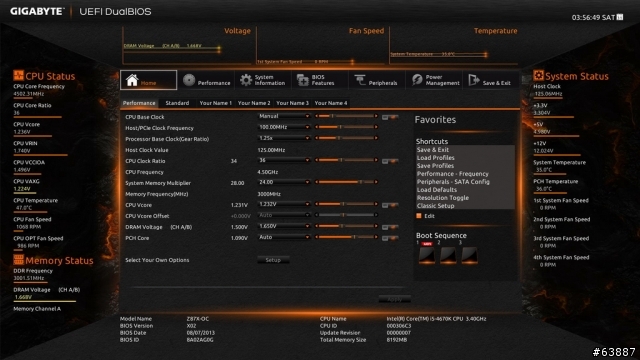Select boot sequence device 3
640x360 pixels.
tap(469, 255)
